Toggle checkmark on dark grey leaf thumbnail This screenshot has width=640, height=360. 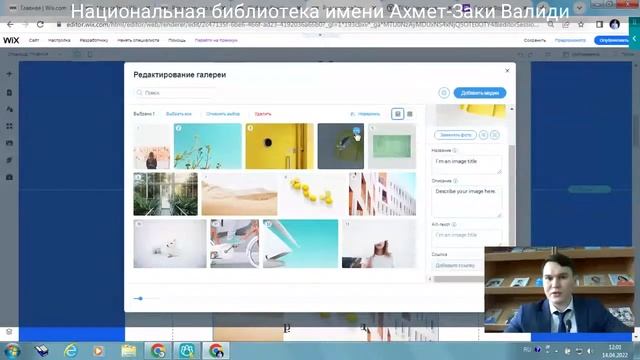coord(356,131)
